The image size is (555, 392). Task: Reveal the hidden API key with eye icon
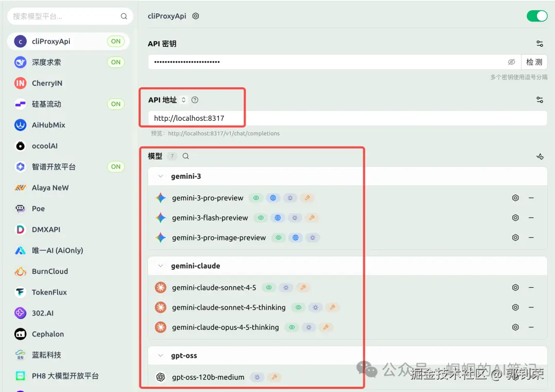pyautogui.click(x=511, y=62)
